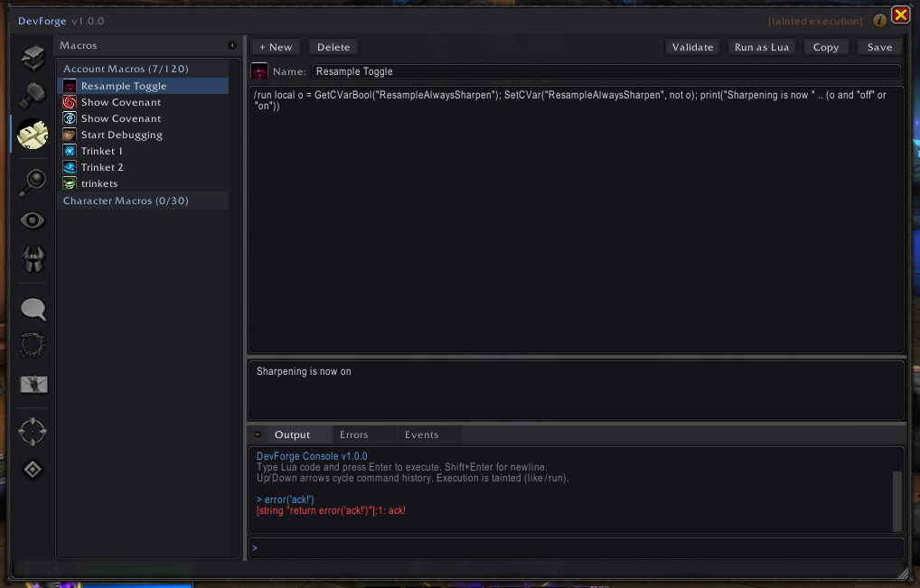Open the info icon in the title bar

coord(879,20)
